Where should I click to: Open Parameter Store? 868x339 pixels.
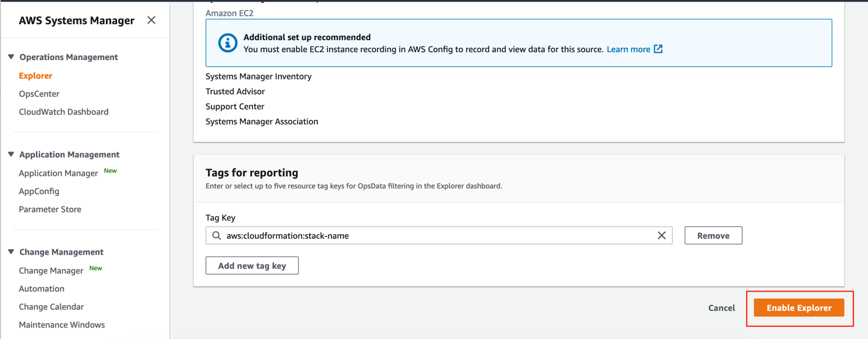[x=50, y=209]
